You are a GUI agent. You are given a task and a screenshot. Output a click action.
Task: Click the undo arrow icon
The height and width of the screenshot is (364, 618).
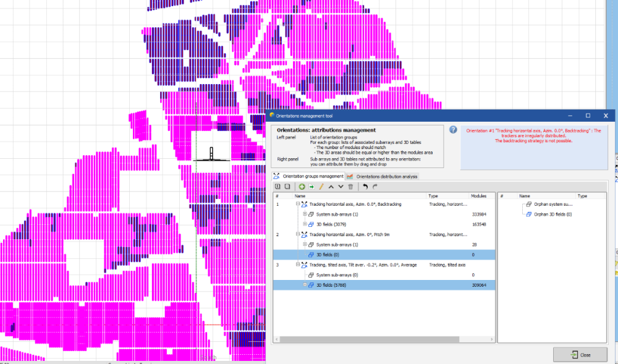[x=365, y=186]
